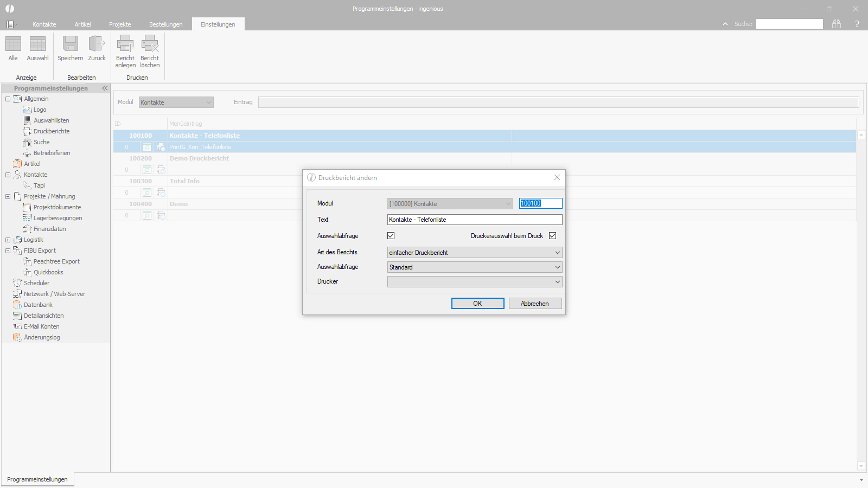Image resolution: width=868 pixels, height=488 pixels.
Task: Click the Zurück back icon
Action: (97, 44)
